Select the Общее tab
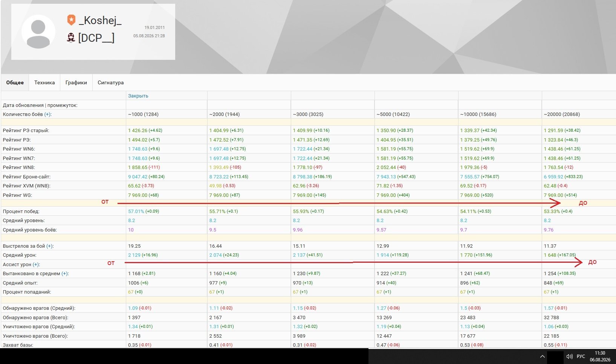 15,82
